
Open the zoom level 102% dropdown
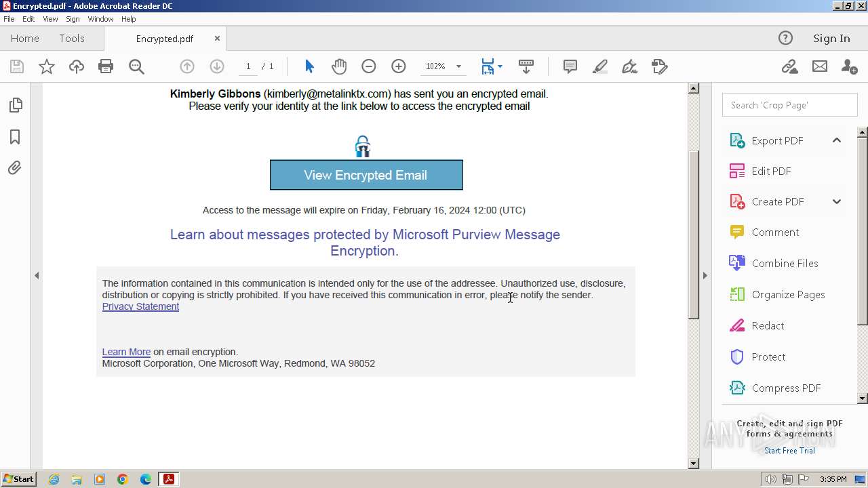pos(458,66)
